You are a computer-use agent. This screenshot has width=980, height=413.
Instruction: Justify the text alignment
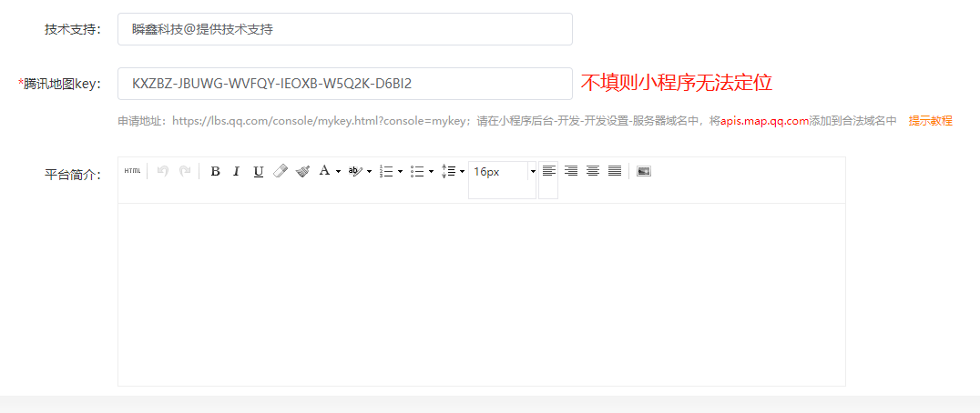pos(615,170)
